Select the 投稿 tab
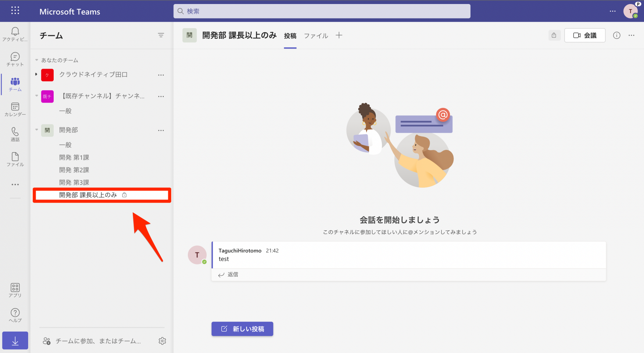The width and height of the screenshot is (644, 353). 290,36
